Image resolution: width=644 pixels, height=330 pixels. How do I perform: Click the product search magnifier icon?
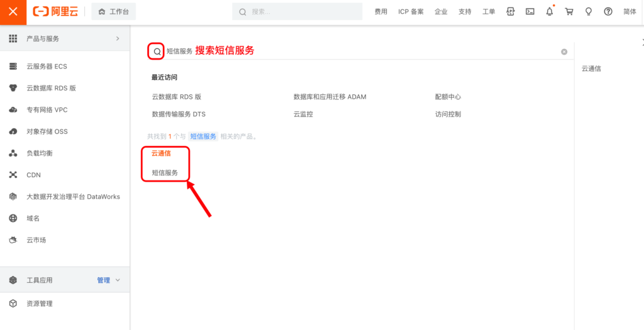click(157, 52)
